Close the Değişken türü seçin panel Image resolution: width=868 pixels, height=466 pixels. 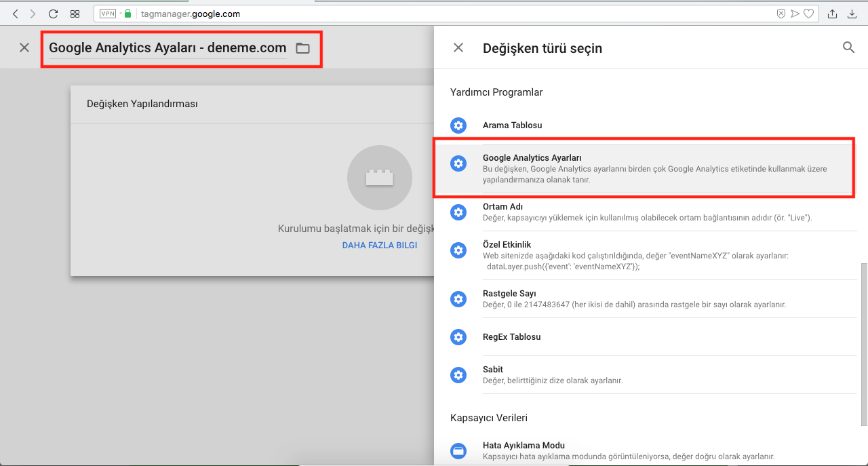[458, 47]
